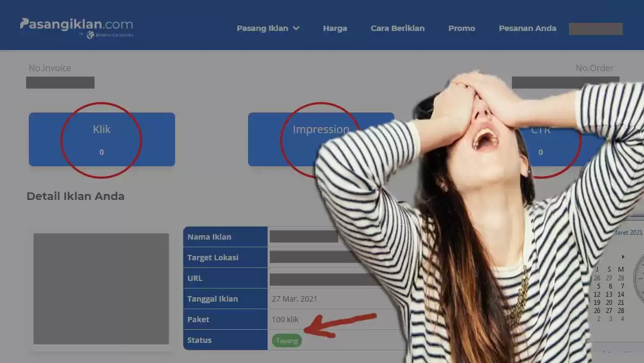Screen dimensions: 644x363
Task: Click the Pasangiklan.com logo
Action: tap(76, 24)
